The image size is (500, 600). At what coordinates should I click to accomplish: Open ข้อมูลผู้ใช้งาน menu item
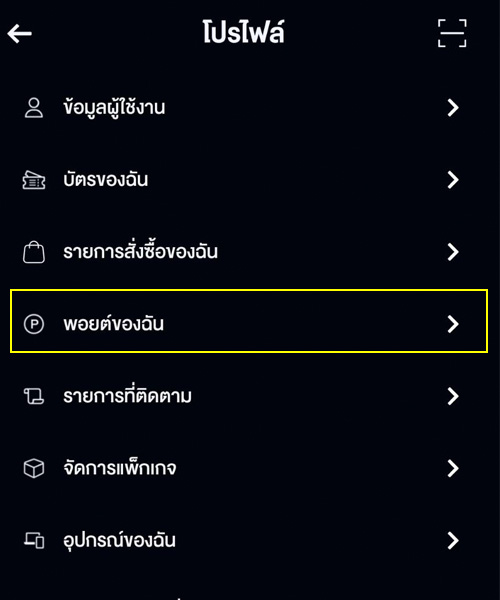250,108
